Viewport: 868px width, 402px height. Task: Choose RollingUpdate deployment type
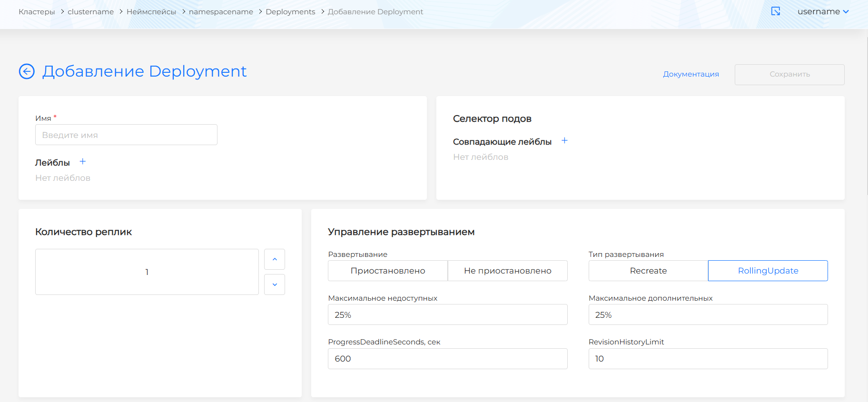[x=768, y=271]
